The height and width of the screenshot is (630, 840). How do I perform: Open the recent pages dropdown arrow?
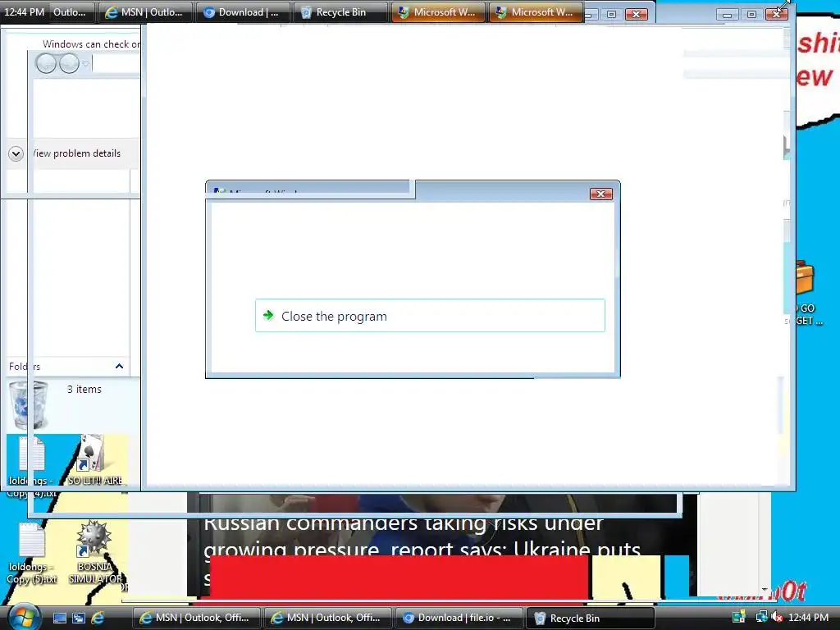[x=85, y=64]
